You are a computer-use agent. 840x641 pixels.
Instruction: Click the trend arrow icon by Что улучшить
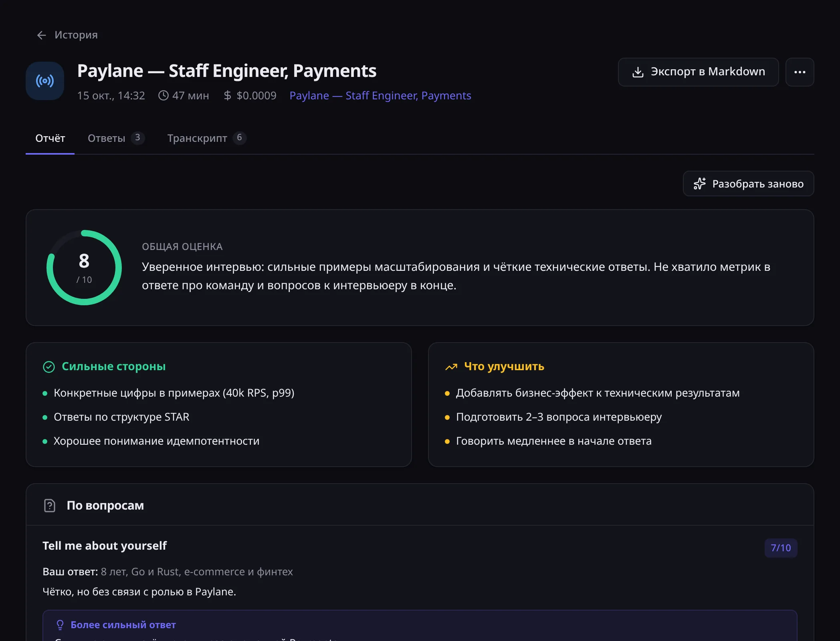[451, 367]
